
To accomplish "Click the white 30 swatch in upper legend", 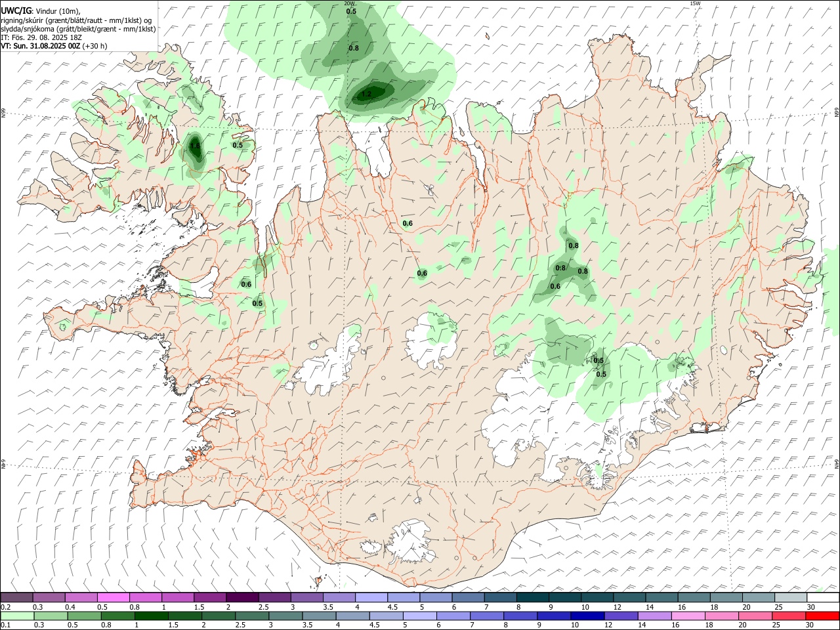I will (823, 598).
